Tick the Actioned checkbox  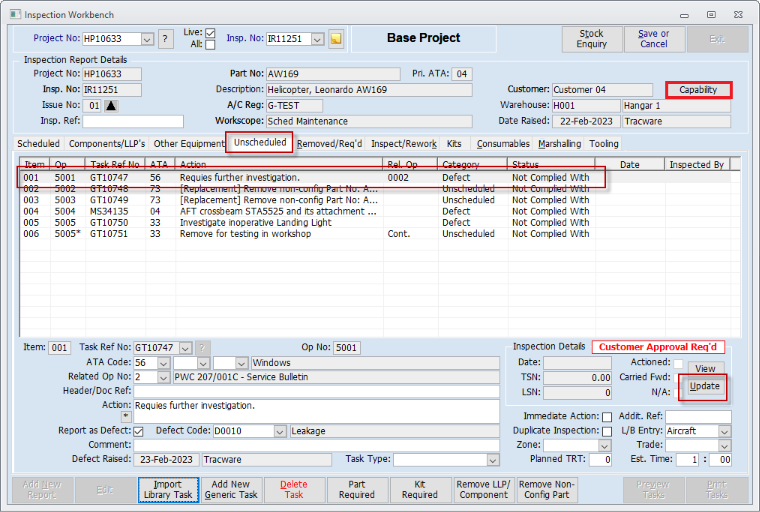[678, 363]
